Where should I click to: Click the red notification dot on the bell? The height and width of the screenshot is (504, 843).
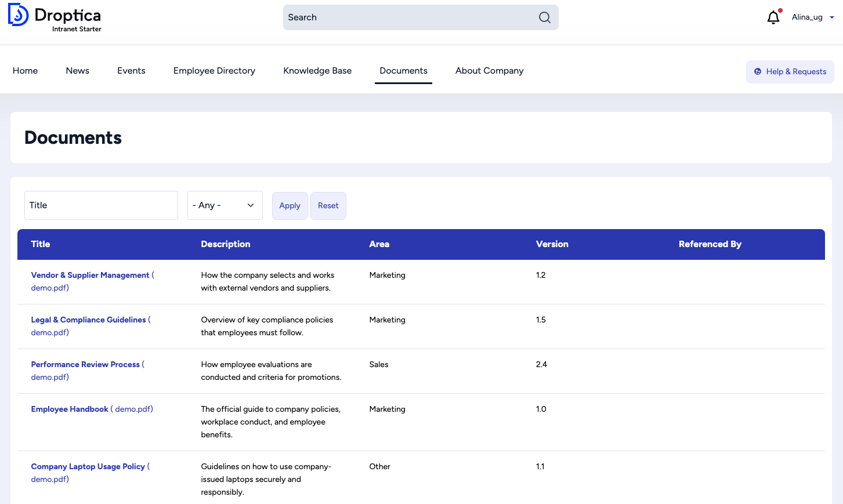[x=780, y=10]
